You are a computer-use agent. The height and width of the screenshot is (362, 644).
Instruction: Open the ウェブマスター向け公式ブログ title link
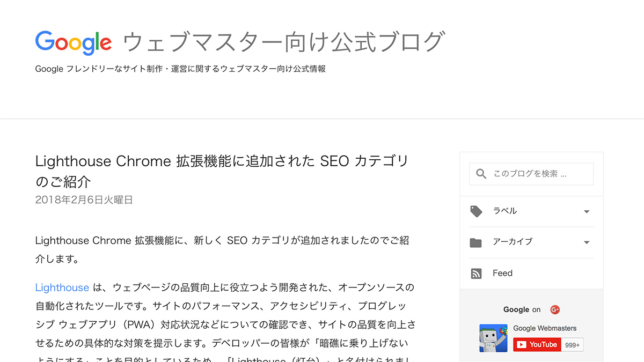[x=284, y=42]
